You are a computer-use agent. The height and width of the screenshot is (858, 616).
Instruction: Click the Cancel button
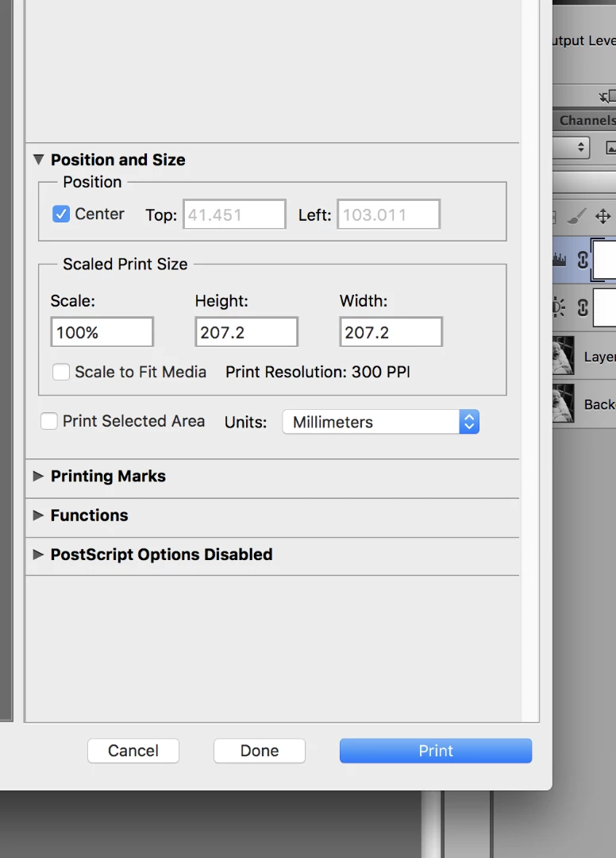(x=133, y=751)
